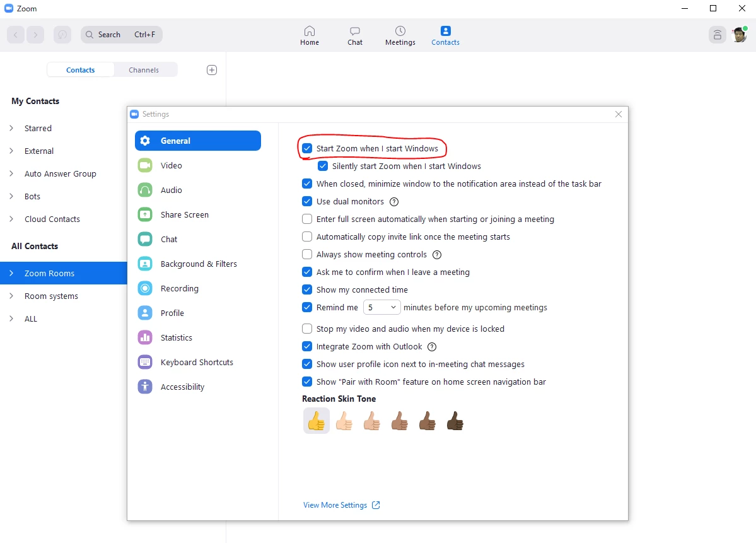Click the Pair with Room icon
The width and height of the screenshot is (756, 543).
click(718, 35)
